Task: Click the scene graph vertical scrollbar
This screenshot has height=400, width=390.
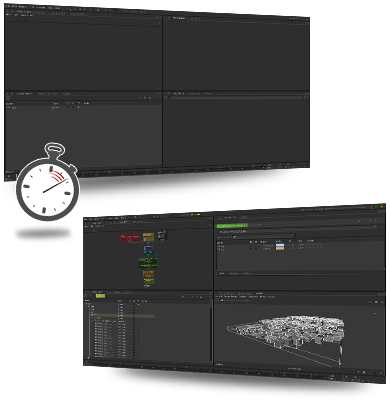Action: 211,330
